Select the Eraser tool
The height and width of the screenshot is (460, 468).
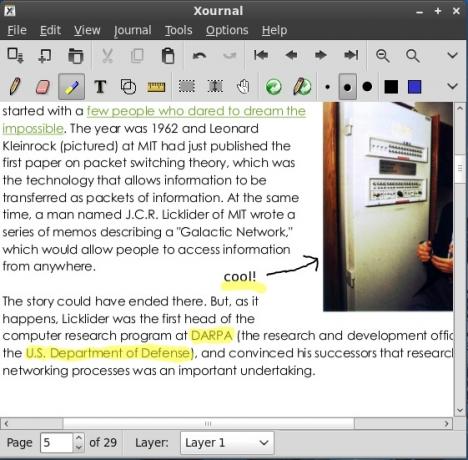(x=43, y=87)
